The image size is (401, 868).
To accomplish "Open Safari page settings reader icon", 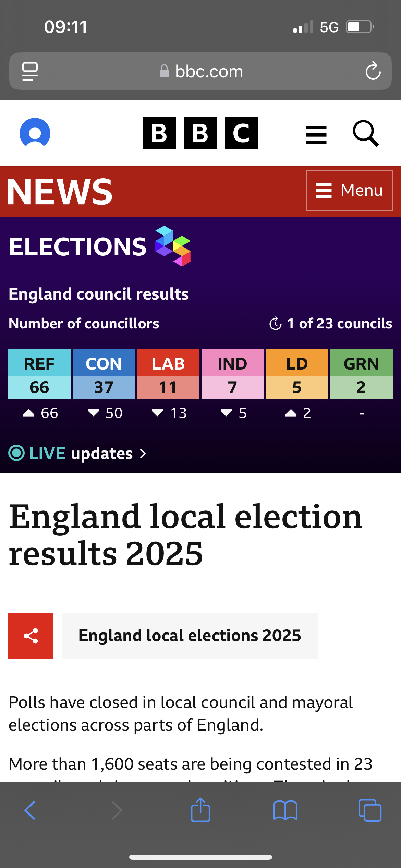I will click(x=30, y=71).
